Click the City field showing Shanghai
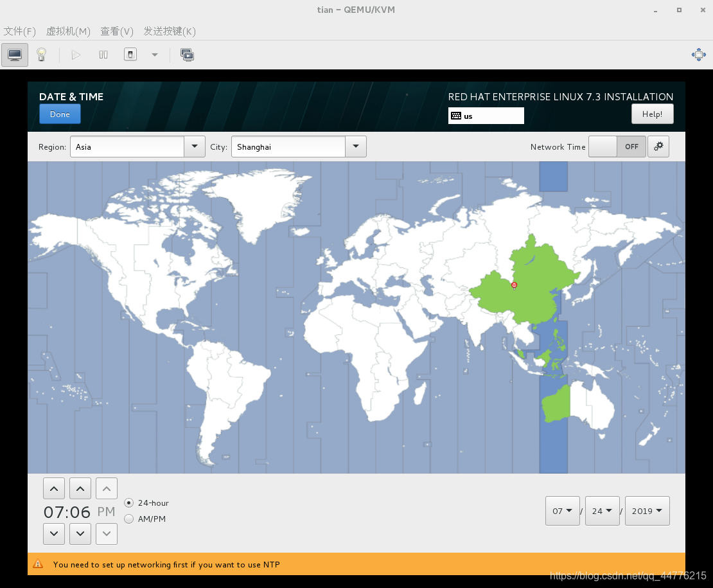 288,147
